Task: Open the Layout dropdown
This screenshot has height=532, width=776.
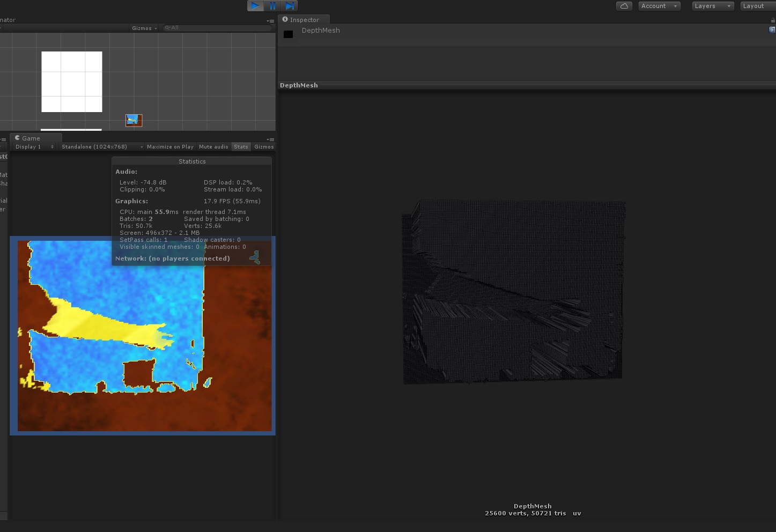Action: point(758,6)
